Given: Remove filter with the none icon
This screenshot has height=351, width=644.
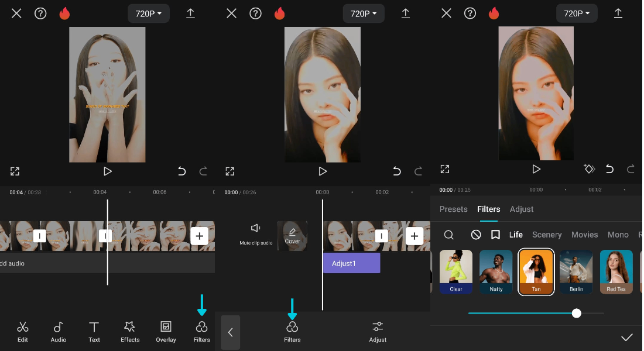Looking at the screenshot, I should [x=476, y=235].
